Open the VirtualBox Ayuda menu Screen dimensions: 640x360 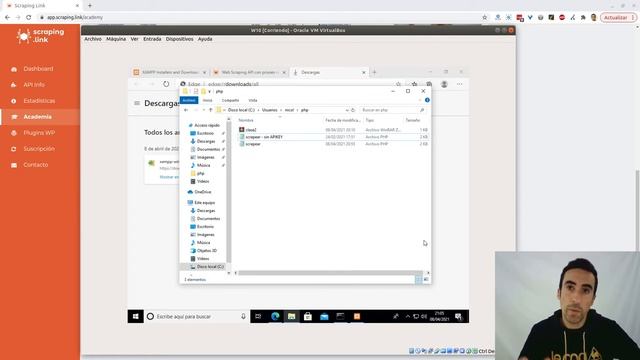pyautogui.click(x=205, y=39)
